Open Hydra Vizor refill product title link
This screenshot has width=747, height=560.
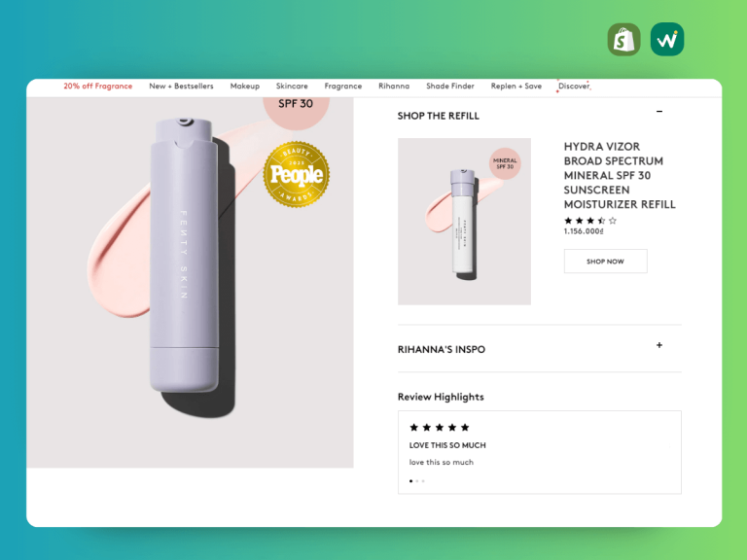click(620, 175)
